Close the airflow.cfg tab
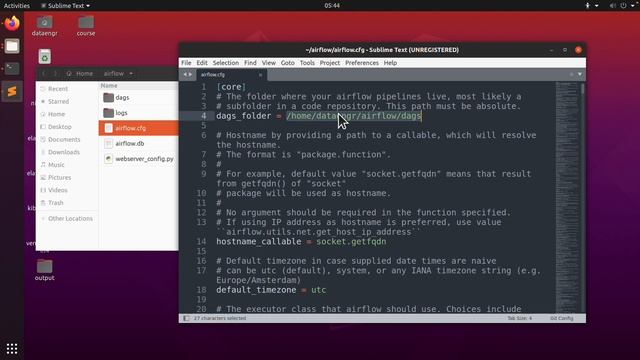The image size is (640, 360). pyautogui.click(x=260, y=75)
